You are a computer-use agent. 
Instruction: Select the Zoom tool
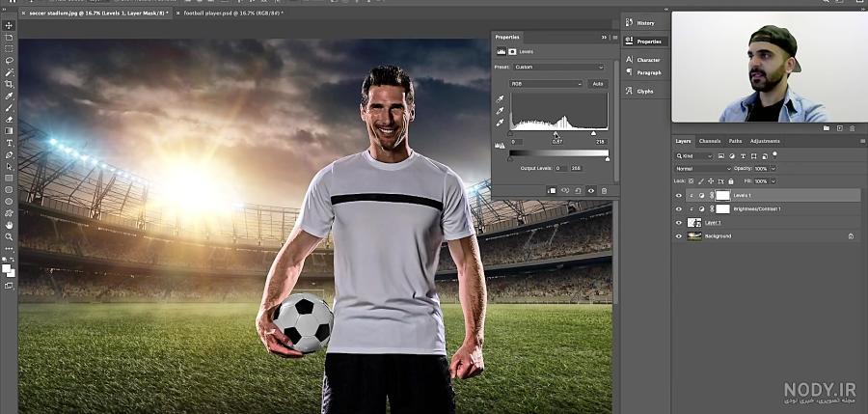[x=9, y=236]
